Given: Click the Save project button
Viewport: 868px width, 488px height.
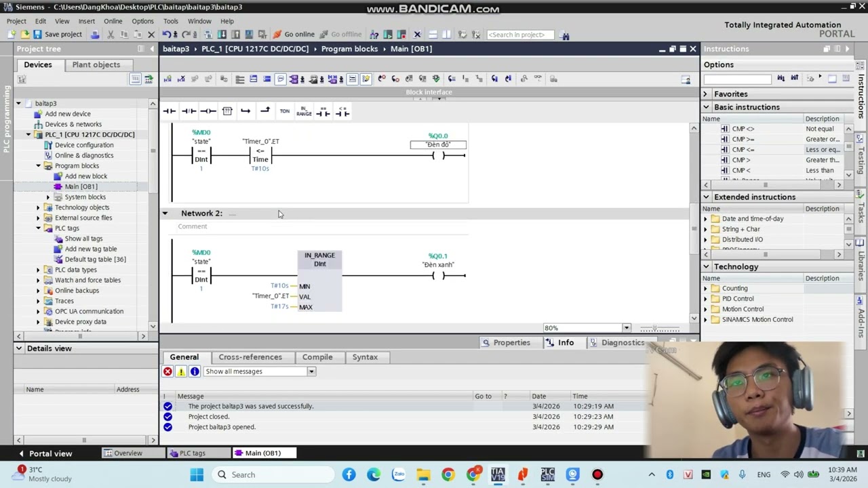Looking at the screenshot, I should (58, 35).
